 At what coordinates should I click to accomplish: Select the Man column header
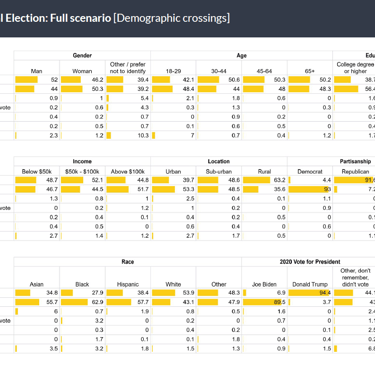pos(37,71)
